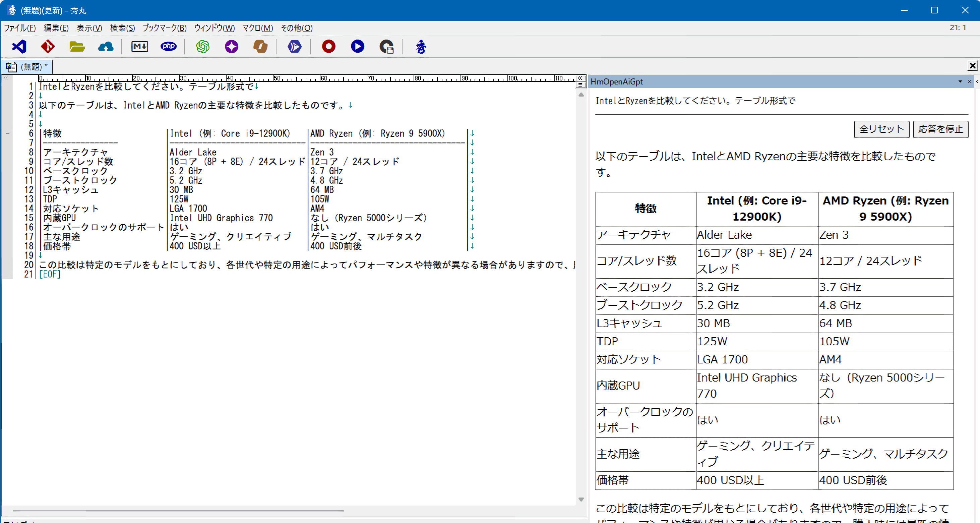Click the PHP toolbar icon

pos(169,47)
